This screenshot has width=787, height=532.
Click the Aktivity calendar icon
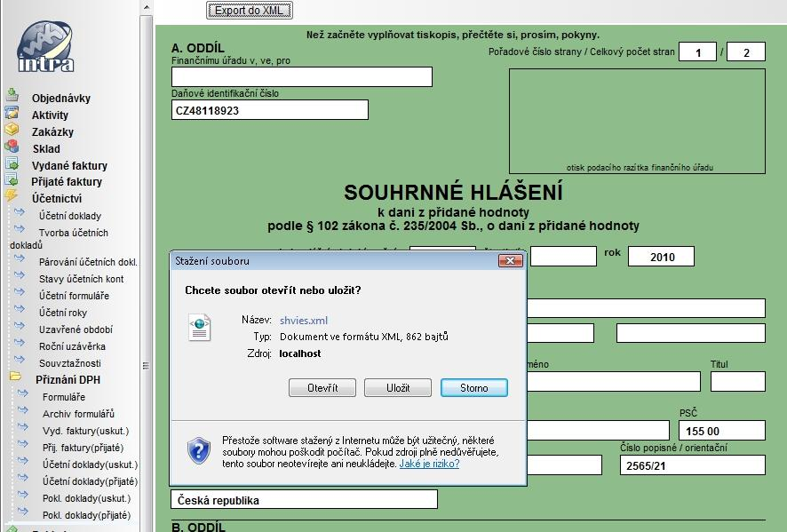point(12,113)
